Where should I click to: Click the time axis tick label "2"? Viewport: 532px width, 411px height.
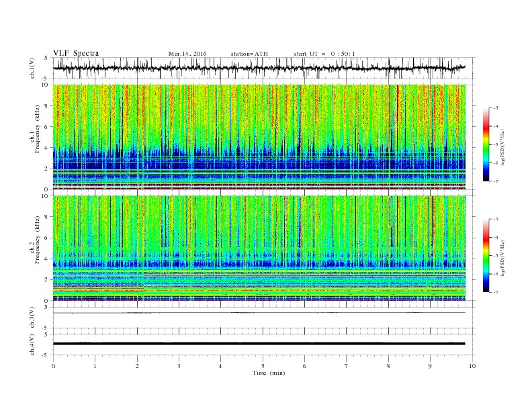coord(137,366)
